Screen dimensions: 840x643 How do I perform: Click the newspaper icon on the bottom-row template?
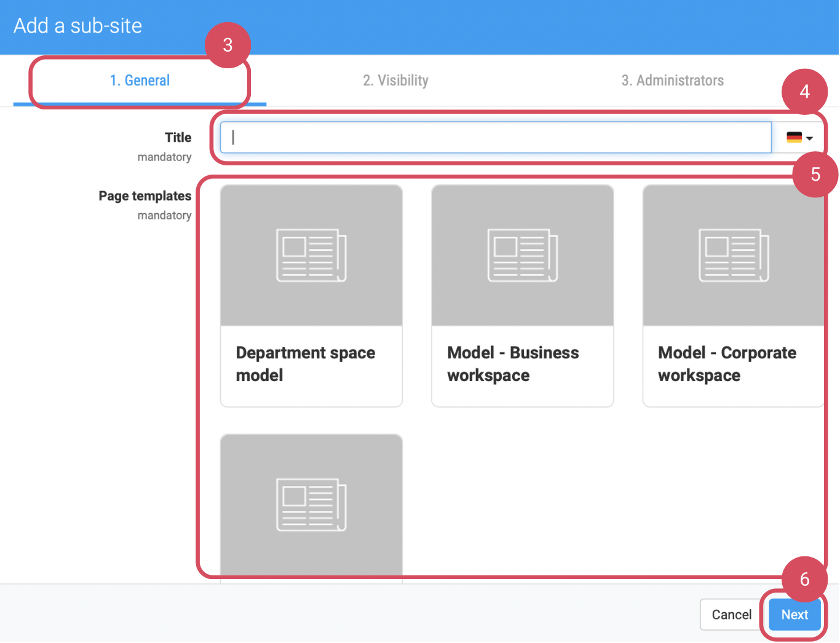coord(311,504)
